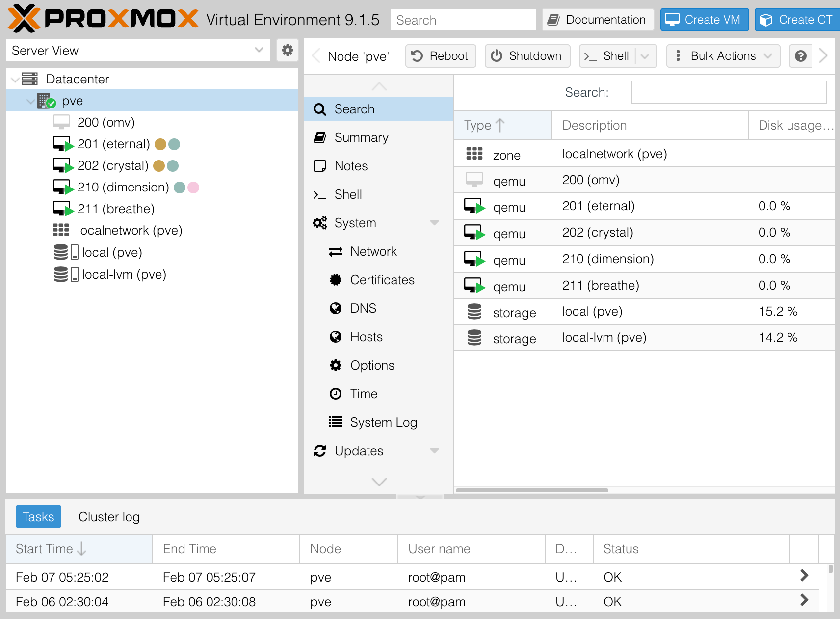The image size is (840, 619).
Task: Click the Network arrows icon
Action: tap(336, 252)
